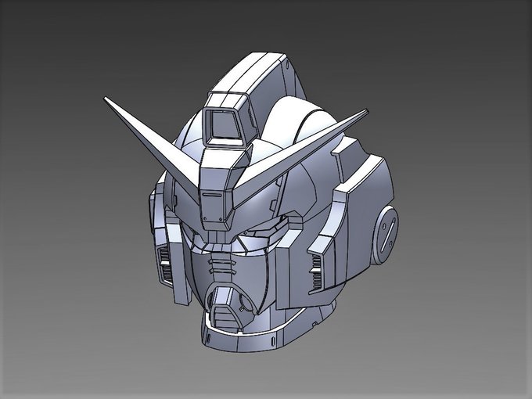Screen dimensions: 532x399
Task: Select the forehead main camera window
Action: pyautogui.click(x=224, y=127)
